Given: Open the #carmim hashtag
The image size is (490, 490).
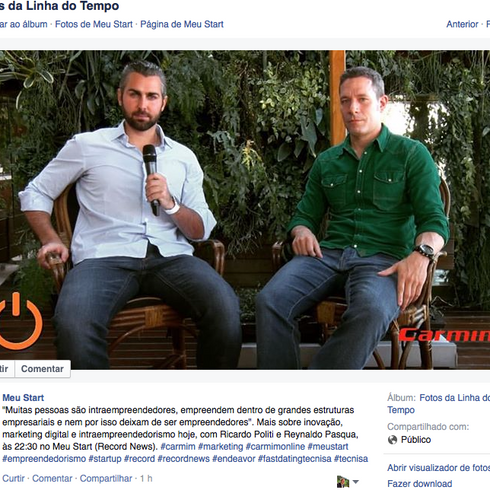Looking at the screenshot, I should coord(178,446).
